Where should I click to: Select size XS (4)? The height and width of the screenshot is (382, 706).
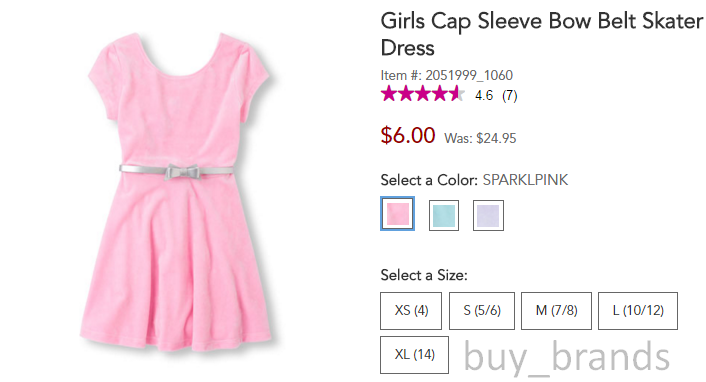click(x=411, y=311)
